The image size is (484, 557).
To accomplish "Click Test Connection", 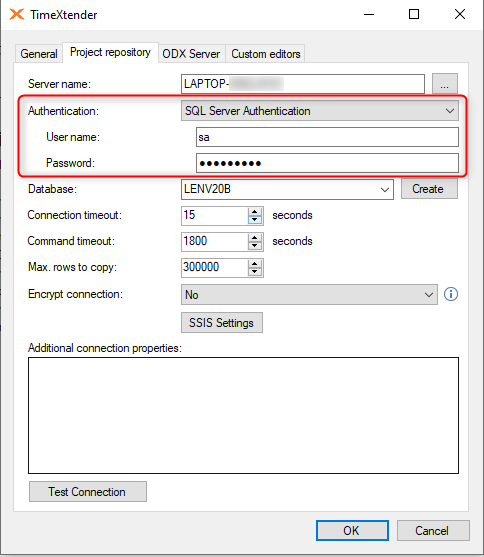I will pyautogui.click(x=88, y=492).
